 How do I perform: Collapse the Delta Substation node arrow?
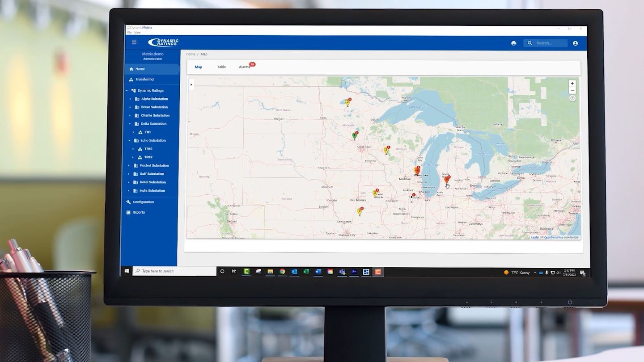(x=130, y=124)
